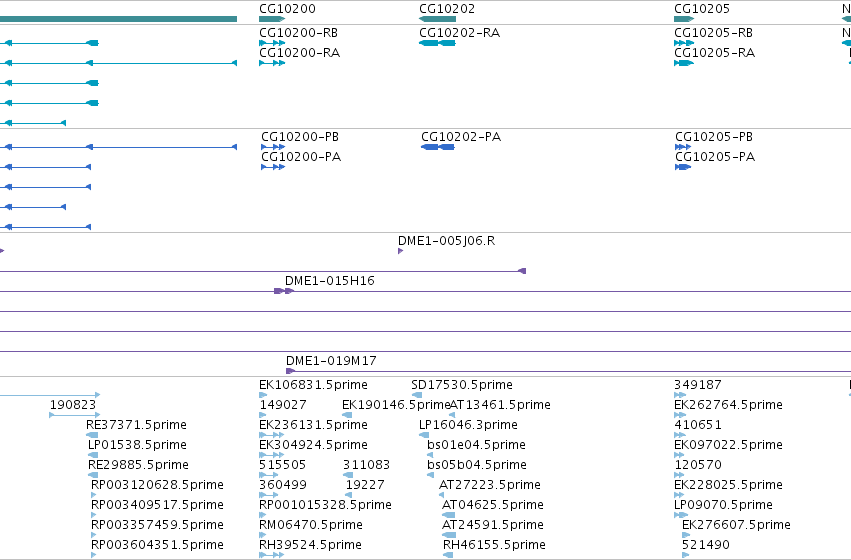The height and width of the screenshot is (560, 851).
Task: Select the CG10205 gene arrow glyph
Action: 684,19
